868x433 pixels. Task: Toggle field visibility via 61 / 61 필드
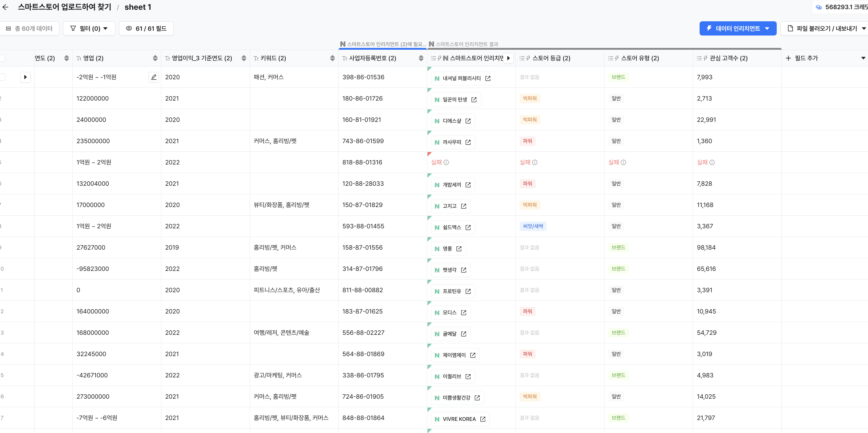pyautogui.click(x=146, y=29)
